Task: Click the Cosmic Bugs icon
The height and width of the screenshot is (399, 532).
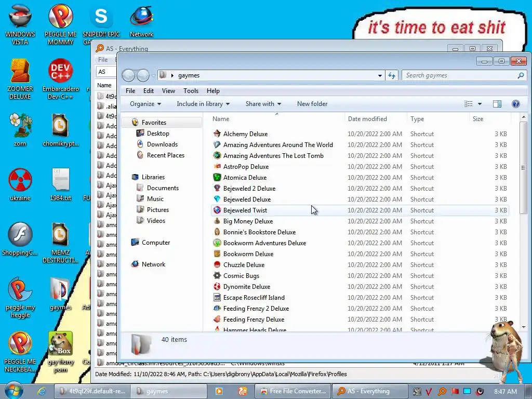Action: 217,275
